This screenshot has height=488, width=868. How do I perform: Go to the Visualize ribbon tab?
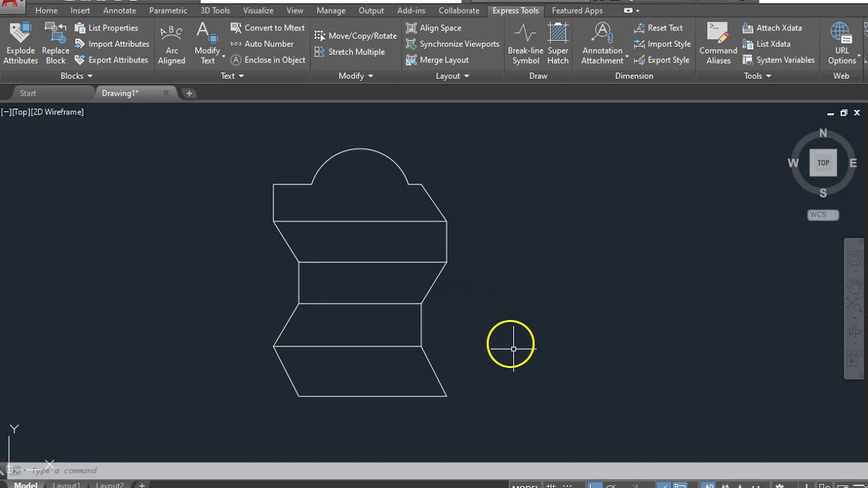pyautogui.click(x=258, y=11)
